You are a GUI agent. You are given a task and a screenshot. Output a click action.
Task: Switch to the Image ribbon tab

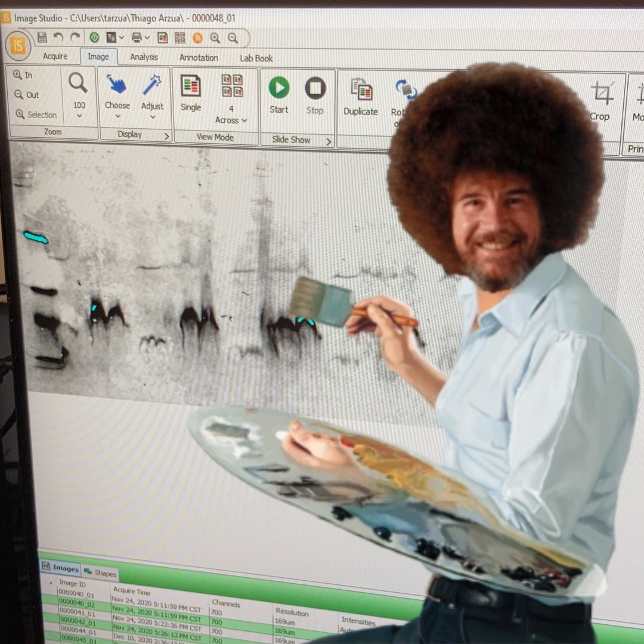coord(98,56)
